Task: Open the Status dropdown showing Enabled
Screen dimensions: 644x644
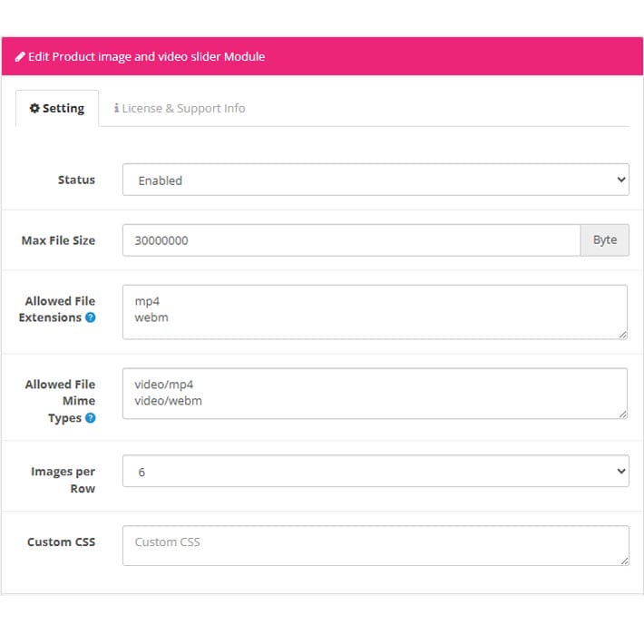Action: click(x=376, y=180)
